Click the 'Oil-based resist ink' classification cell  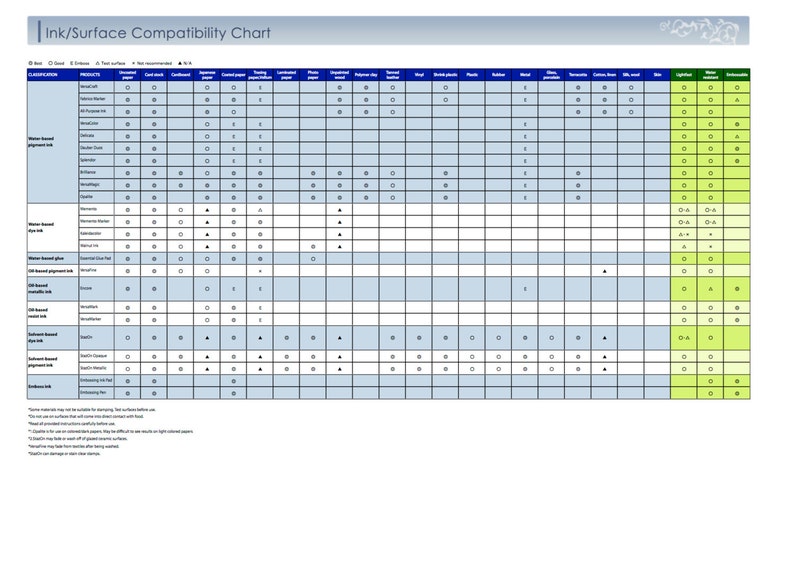[53, 313]
